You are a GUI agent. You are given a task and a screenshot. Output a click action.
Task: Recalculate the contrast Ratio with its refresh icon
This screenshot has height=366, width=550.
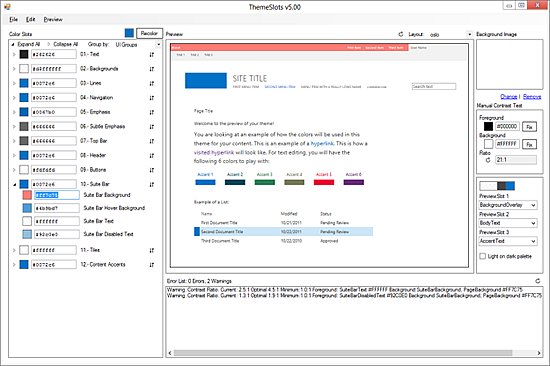(488, 160)
